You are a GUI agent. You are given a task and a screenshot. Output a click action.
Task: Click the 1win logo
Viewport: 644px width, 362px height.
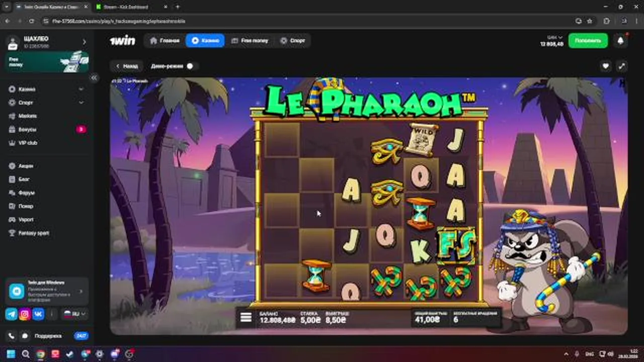click(x=123, y=41)
